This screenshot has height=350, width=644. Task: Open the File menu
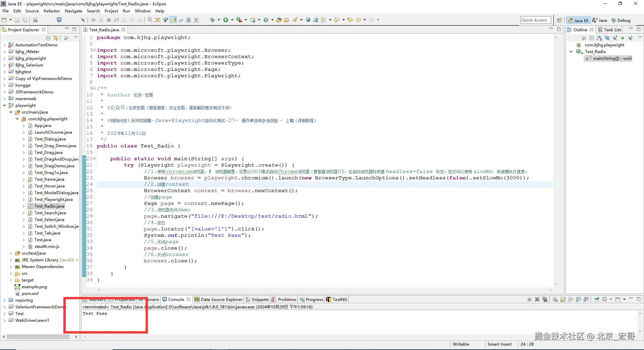(5, 11)
